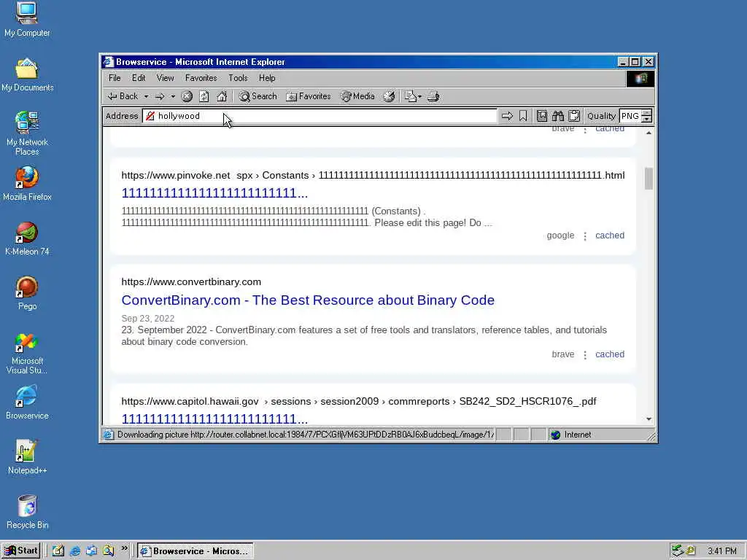Screen dimensions: 747x560
Task: Click the History icon in toolbar
Action: tap(390, 96)
